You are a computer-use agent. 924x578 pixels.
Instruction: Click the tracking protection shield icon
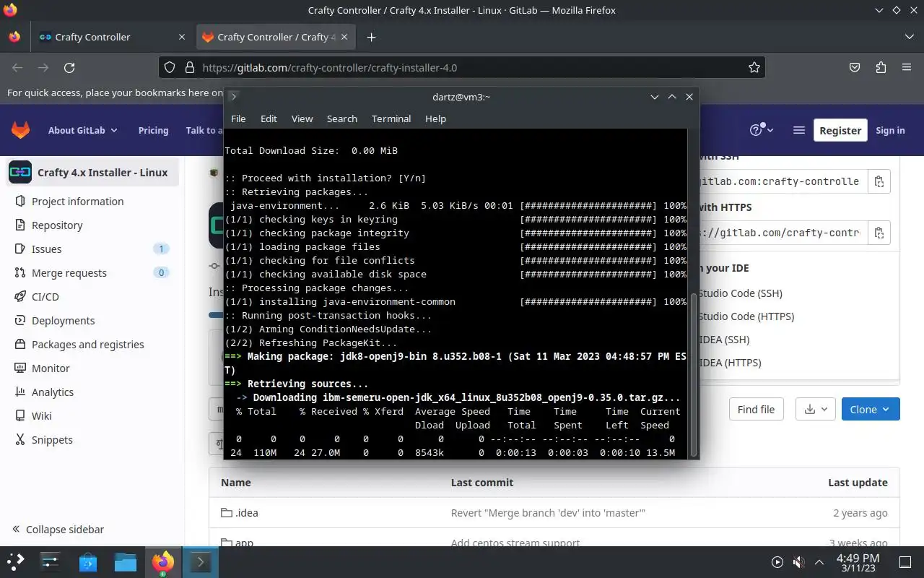coord(170,67)
